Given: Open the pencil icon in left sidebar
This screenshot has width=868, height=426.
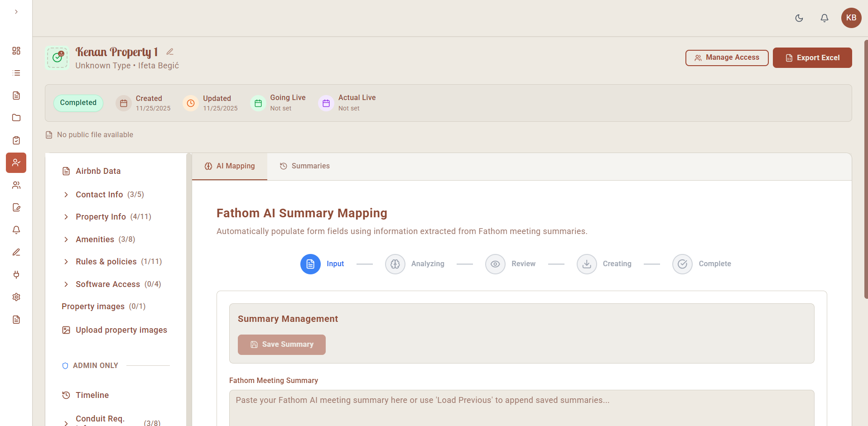Looking at the screenshot, I should click(16, 252).
